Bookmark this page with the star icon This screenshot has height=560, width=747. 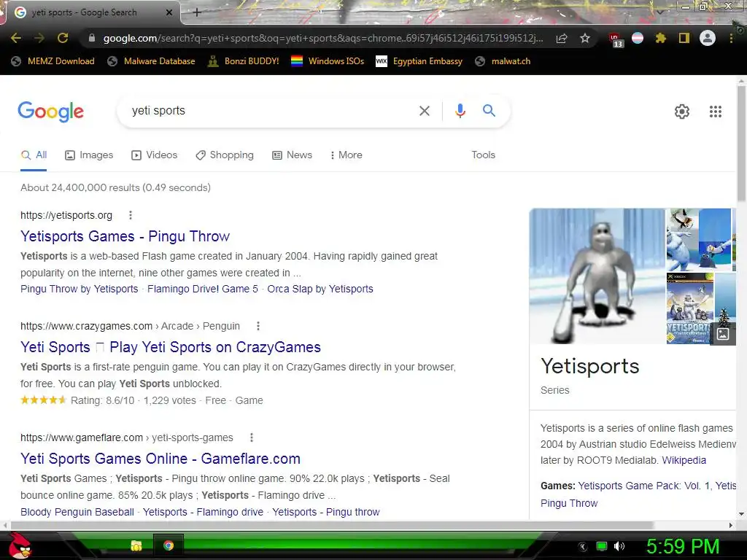pos(585,38)
